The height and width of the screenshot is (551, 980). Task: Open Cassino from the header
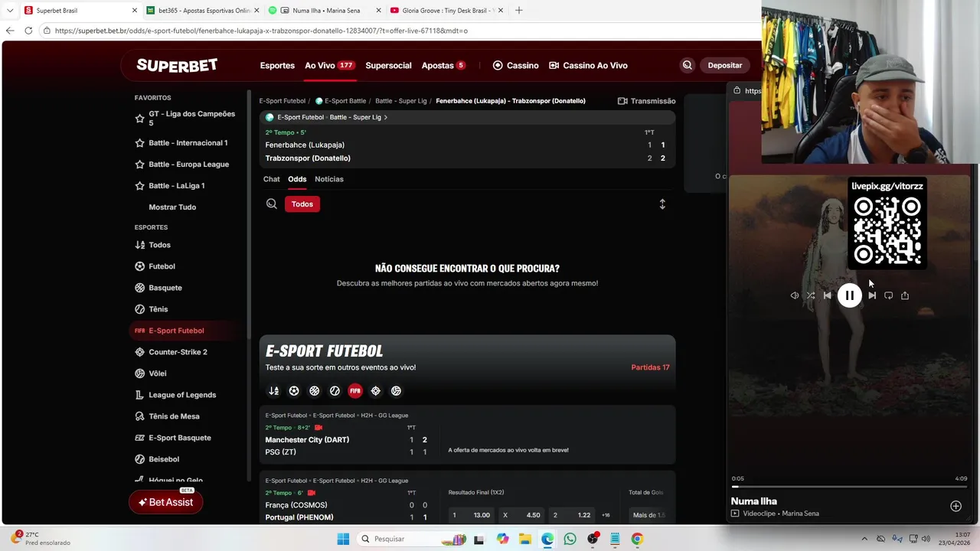point(515,65)
